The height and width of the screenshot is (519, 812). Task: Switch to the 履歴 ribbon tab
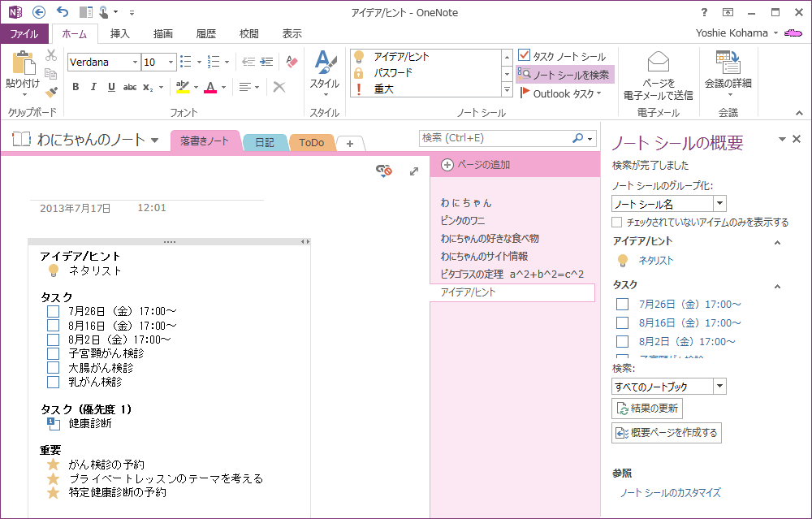point(205,33)
